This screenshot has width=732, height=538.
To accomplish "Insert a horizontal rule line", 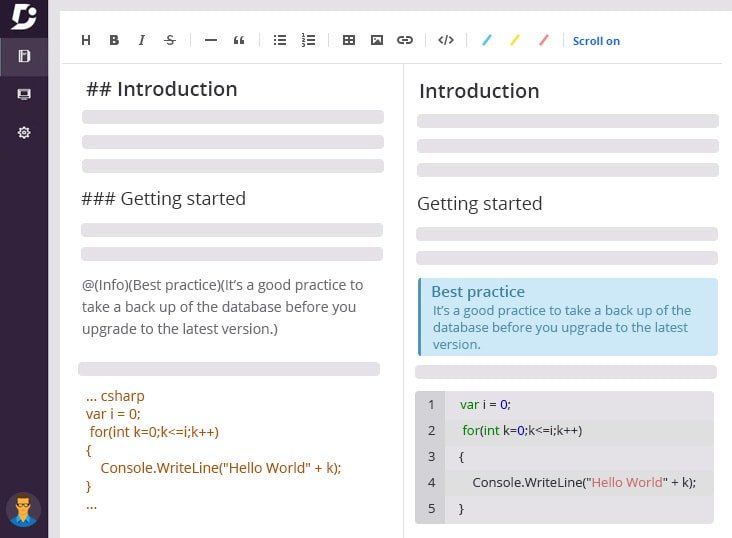I will click(211, 41).
